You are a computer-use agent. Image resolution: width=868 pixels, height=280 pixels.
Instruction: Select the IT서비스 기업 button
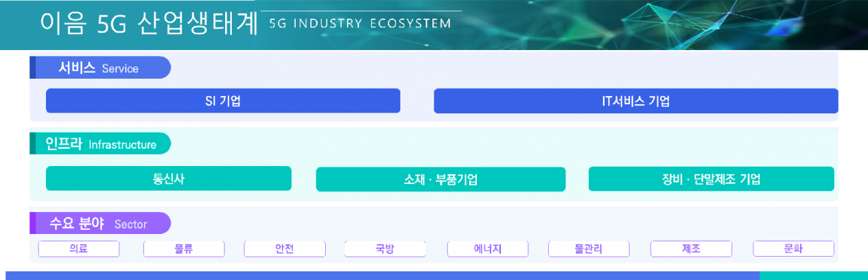(636, 101)
